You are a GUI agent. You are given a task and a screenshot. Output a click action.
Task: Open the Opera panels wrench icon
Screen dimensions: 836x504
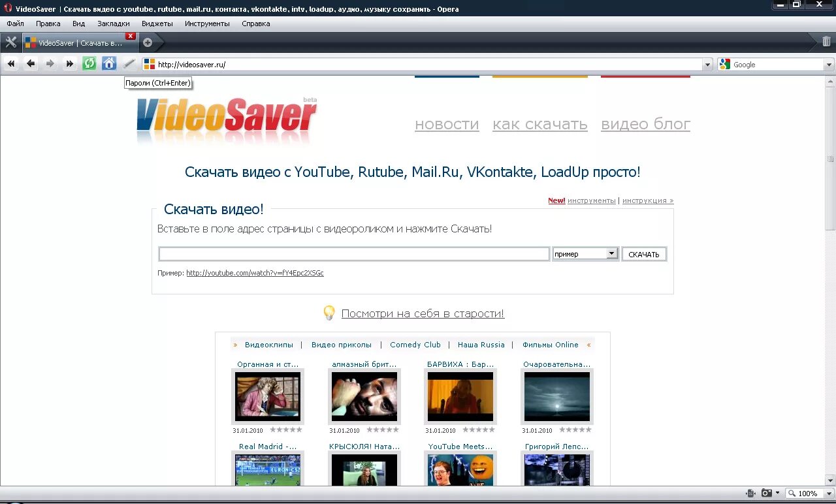point(10,42)
